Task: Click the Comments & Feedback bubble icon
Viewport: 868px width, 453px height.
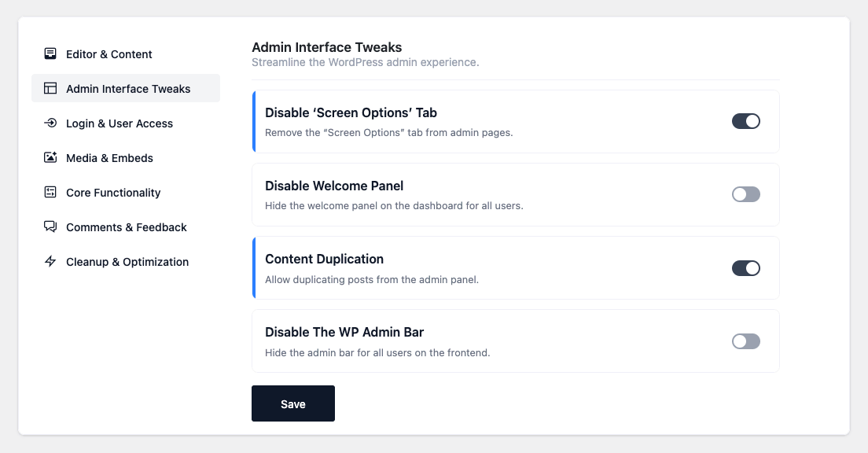Action: click(50, 227)
